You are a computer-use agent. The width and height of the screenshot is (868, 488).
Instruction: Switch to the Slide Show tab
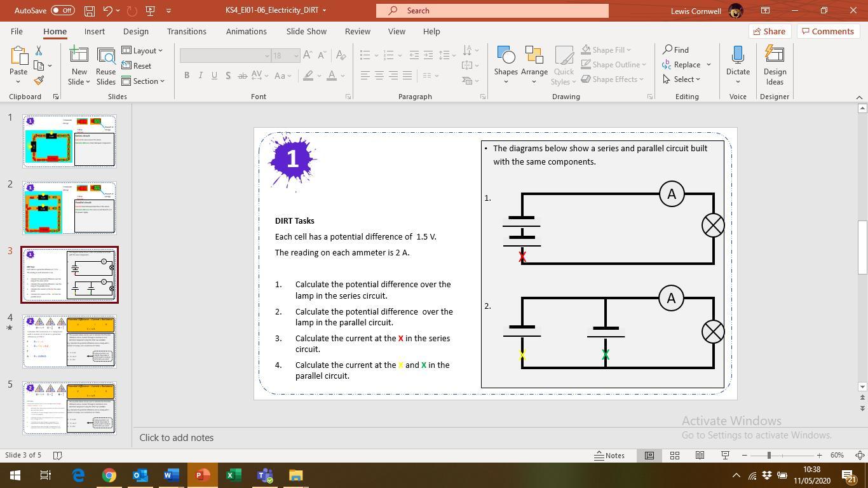[306, 31]
